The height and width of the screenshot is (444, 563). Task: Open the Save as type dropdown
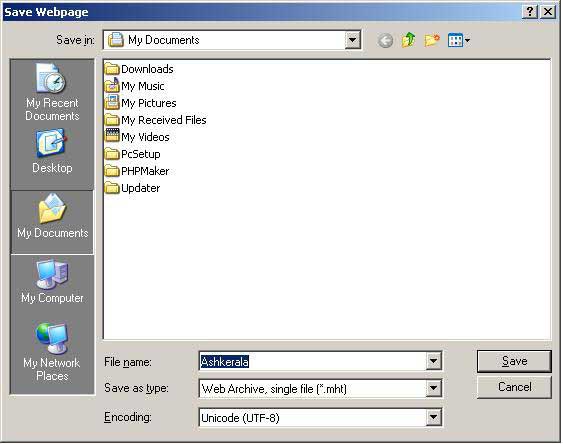pos(433,388)
